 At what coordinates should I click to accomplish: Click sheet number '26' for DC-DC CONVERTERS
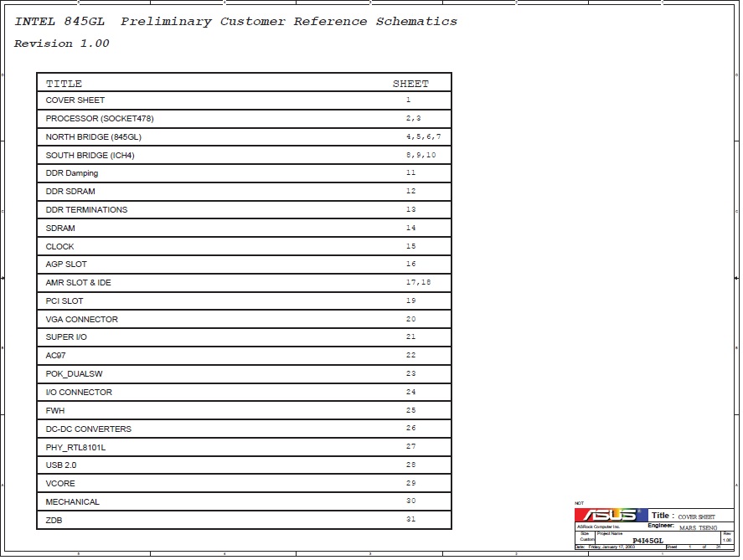point(410,428)
